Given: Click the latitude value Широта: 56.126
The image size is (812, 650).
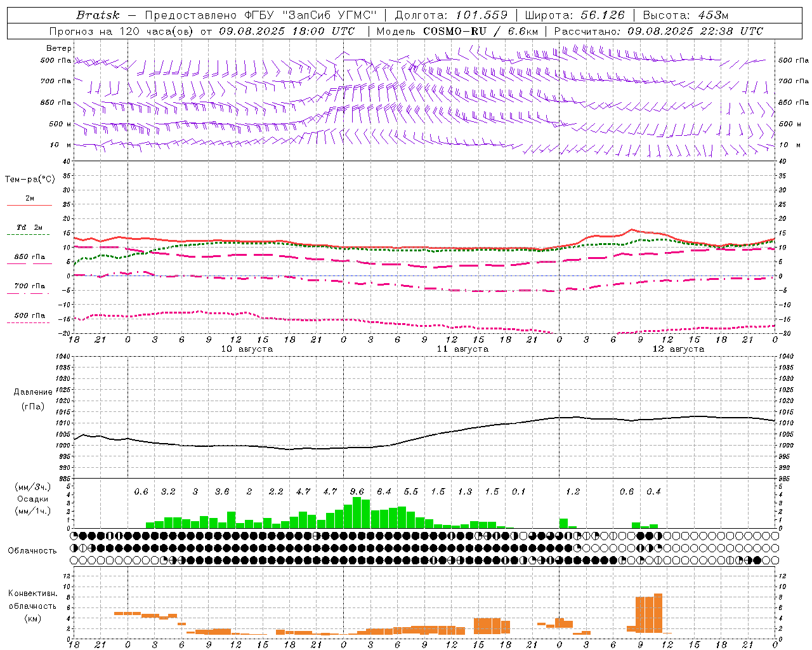Looking at the screenshot, I should pyautogui.click(x=575, y=15).
